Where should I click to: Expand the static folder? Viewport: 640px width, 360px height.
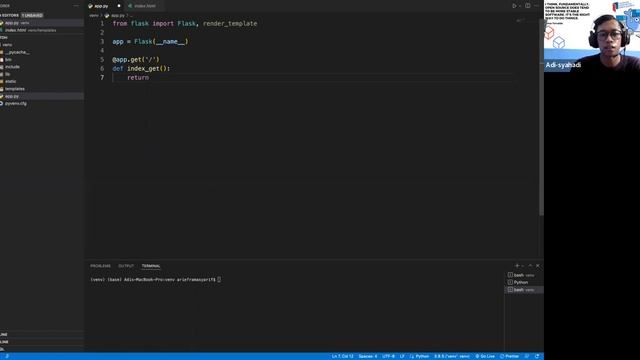pyautogui.click(x=42, y=82)
